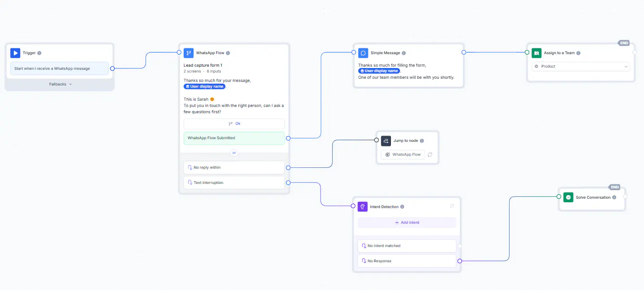Click the Text Interruption output port
Viewport: 644px width, 290px height.
(x=288, y=183)
